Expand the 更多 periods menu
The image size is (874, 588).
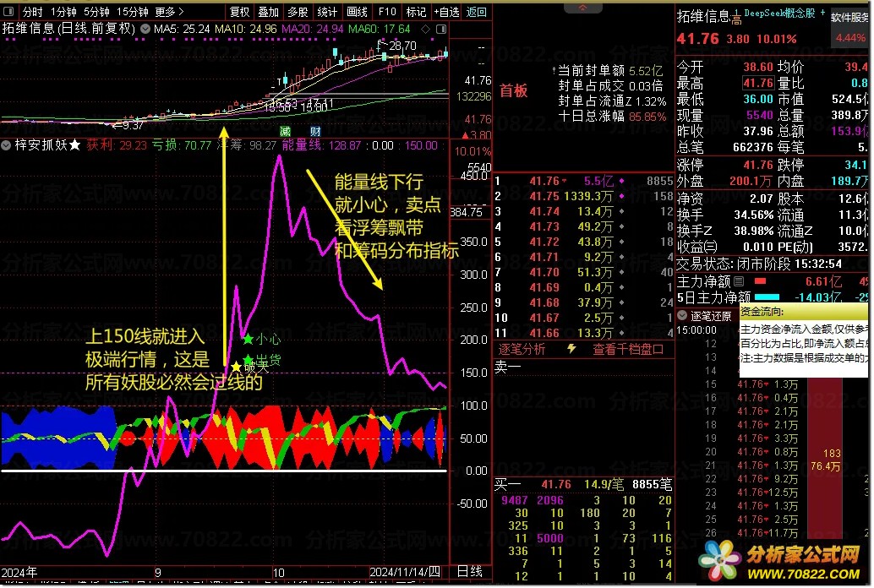169,12
